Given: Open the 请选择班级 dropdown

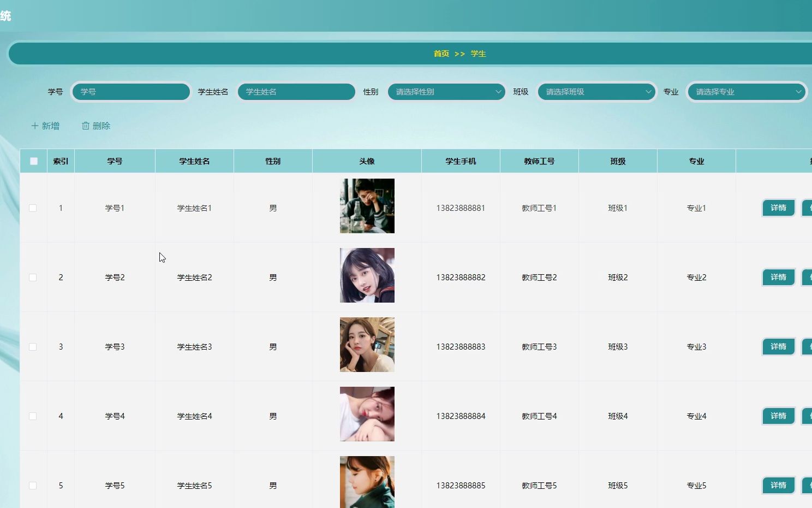Looking at the screenshot, I should pos(596,92).
